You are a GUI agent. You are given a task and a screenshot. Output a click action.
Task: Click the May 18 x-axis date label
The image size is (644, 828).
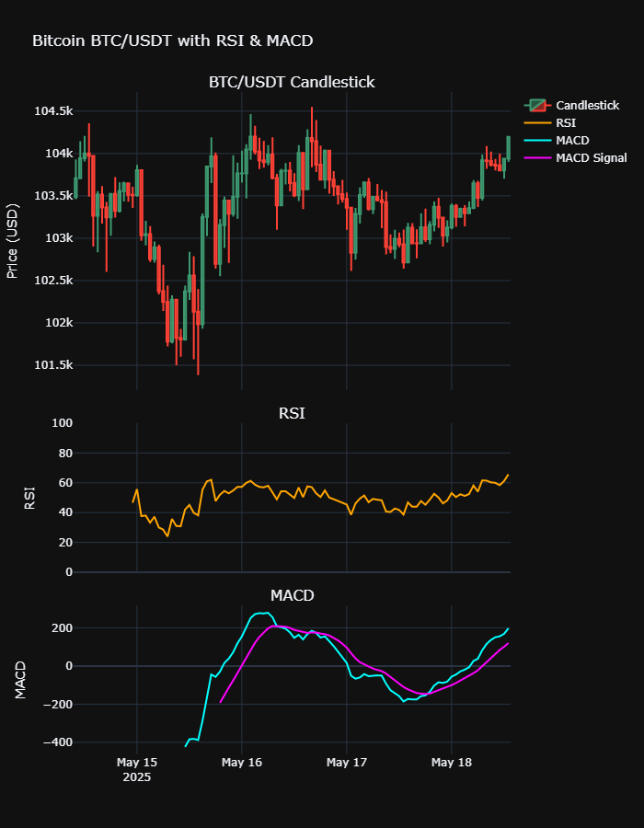click(452, 763)
